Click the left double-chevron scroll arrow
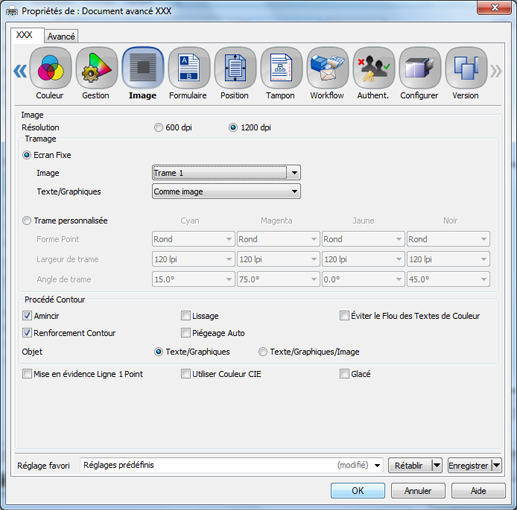The width and height of the screenshot is (517, 510). [x=20, y=71]
